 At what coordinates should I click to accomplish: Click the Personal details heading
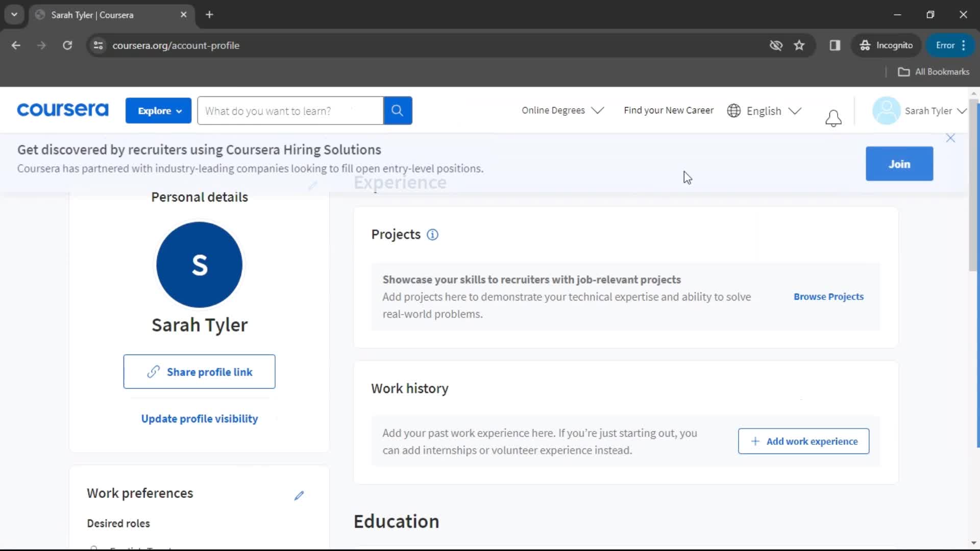pos(200,197)
